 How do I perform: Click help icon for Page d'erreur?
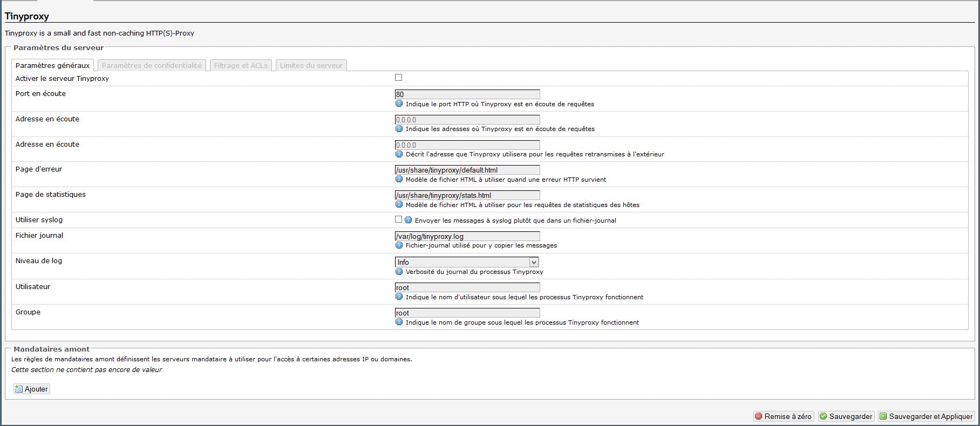tap(399, 179)
